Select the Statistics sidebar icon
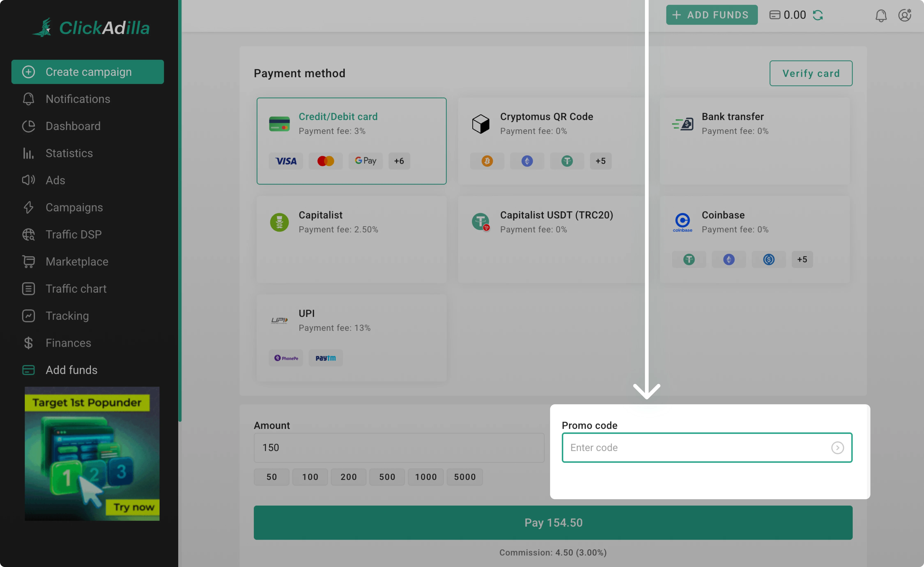 [x=29, y=153]
